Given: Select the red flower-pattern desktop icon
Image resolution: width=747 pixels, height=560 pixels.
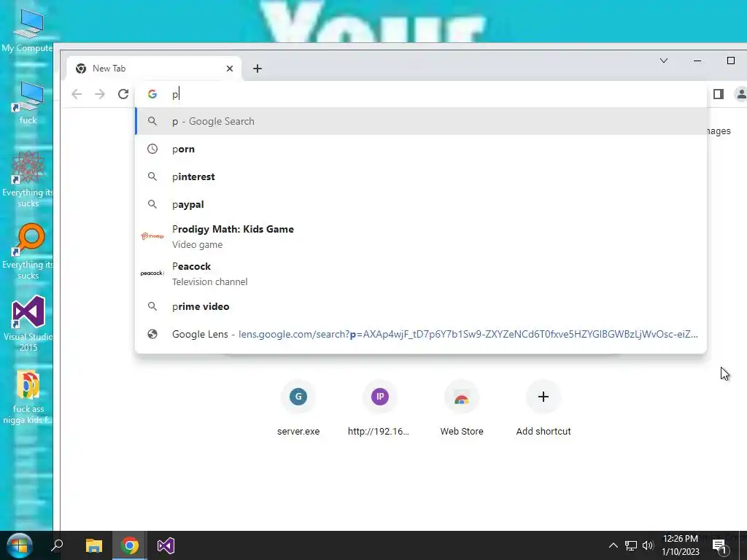Looking at the screenshot, I should [28, 179].
